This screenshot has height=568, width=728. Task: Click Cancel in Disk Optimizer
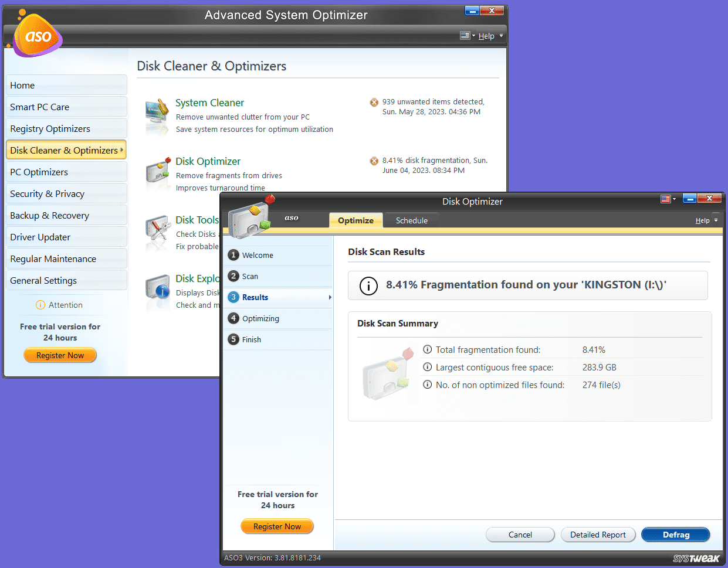coord(520,535)
